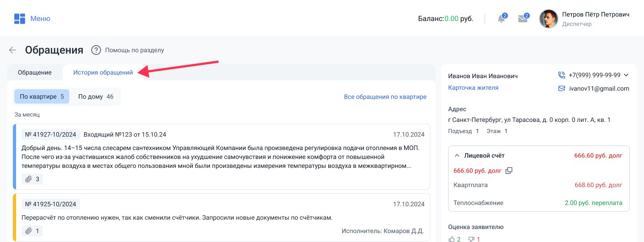The height and width of the screenshot is (242, 644).
Task: Click the back arrow next to Обращения
Action: pyautogui.click(x=13, y=50)
